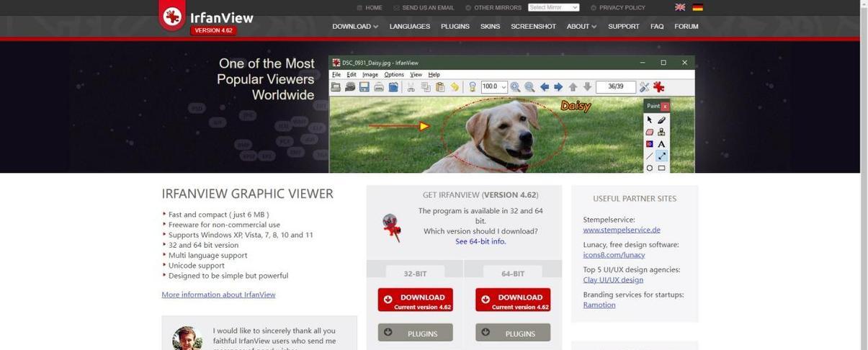Select the eraser tool in Paint panel
This screenshot has width=868, height=350.
[650, 132]
